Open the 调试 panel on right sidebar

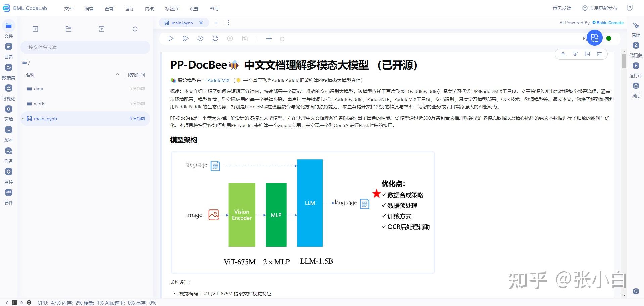(x=636, y=86)
